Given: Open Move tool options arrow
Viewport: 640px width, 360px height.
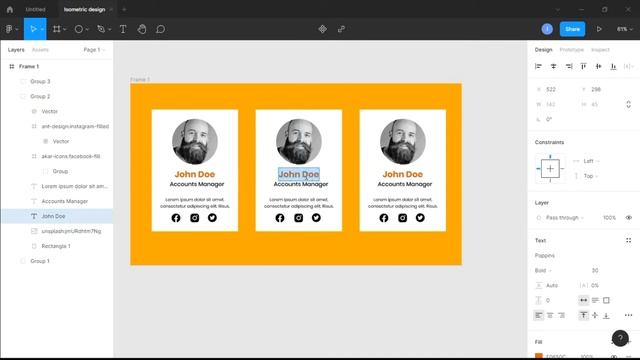Looking at the screenshot, I should tap(42, 29).
